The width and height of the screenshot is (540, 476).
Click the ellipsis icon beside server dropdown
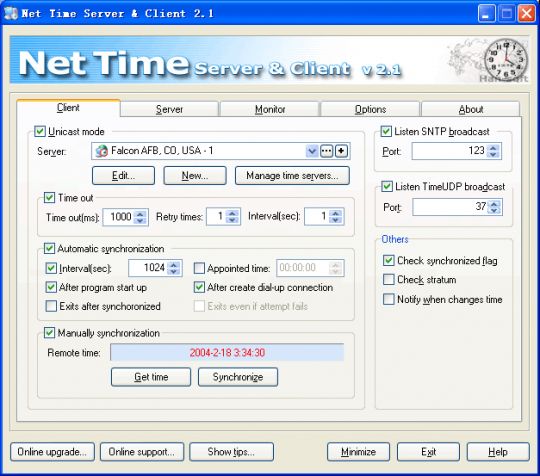(326, 151)
